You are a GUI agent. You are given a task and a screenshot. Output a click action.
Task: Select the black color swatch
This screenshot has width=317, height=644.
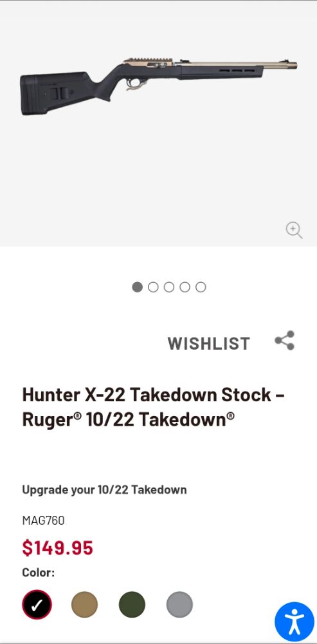pos(37,605)
